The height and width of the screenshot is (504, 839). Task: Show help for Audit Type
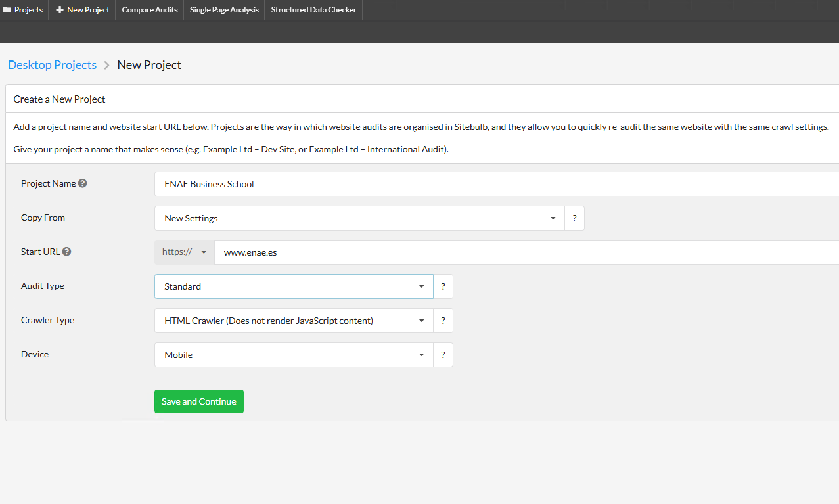point(443,286)
